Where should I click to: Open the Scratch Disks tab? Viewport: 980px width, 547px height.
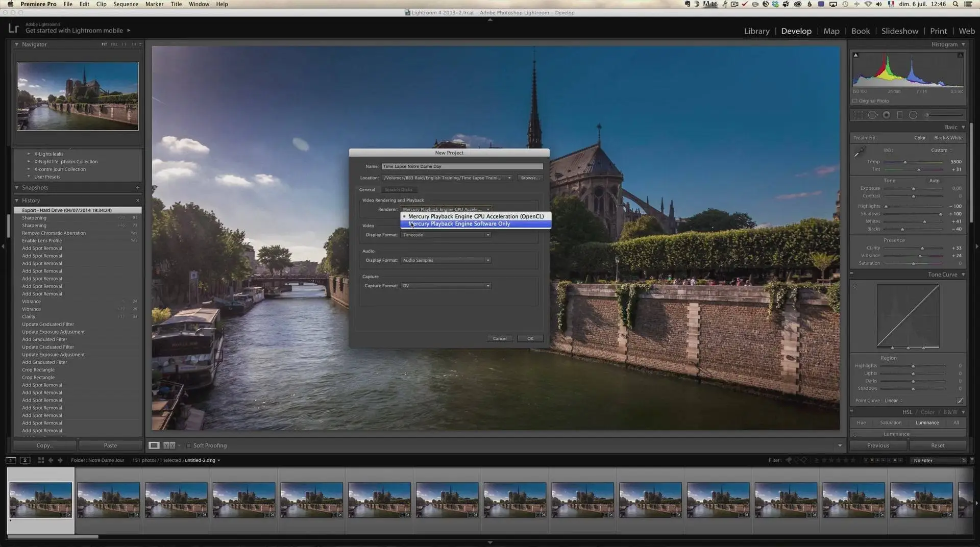pyautogui.click(x=398, y=190)
